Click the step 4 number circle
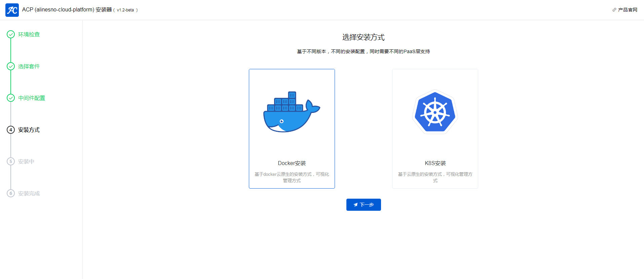This screenshot has height=279, width=644. (x=11, y=130)
